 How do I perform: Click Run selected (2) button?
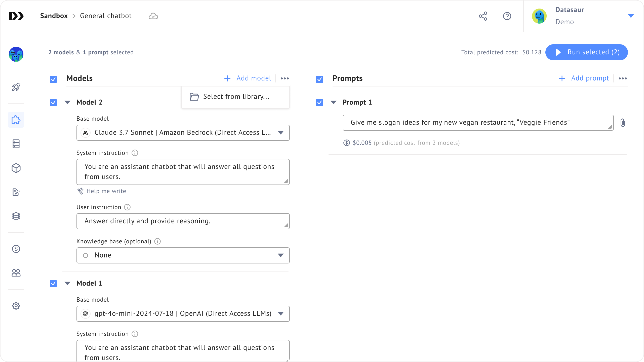point(586,52)
